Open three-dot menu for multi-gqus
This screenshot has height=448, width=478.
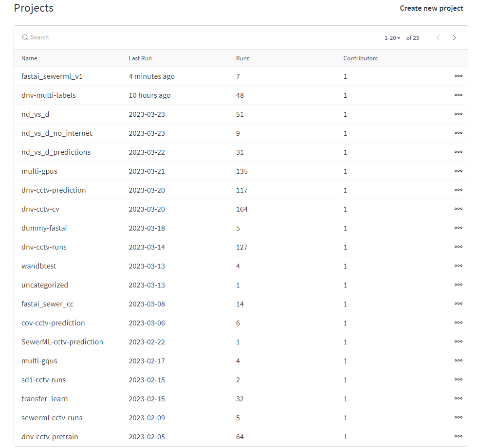pyautogui.click(x=458, y=360)
